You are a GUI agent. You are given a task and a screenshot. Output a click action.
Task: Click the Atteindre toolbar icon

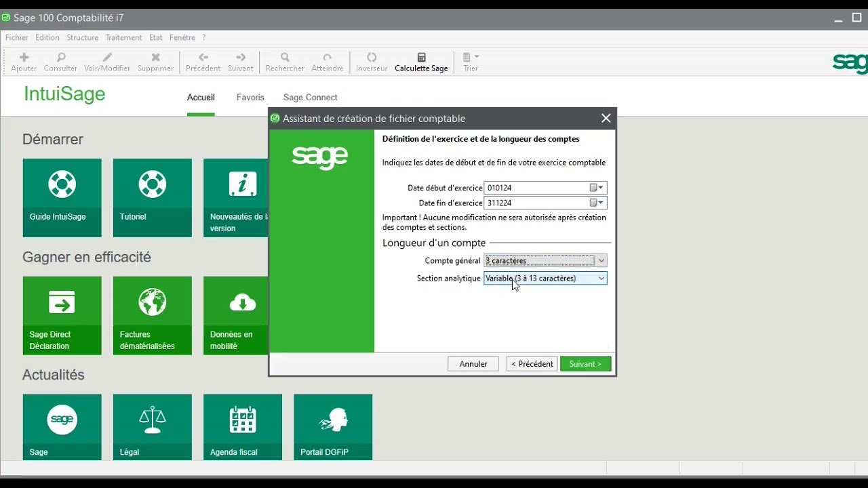click(328, 58)
